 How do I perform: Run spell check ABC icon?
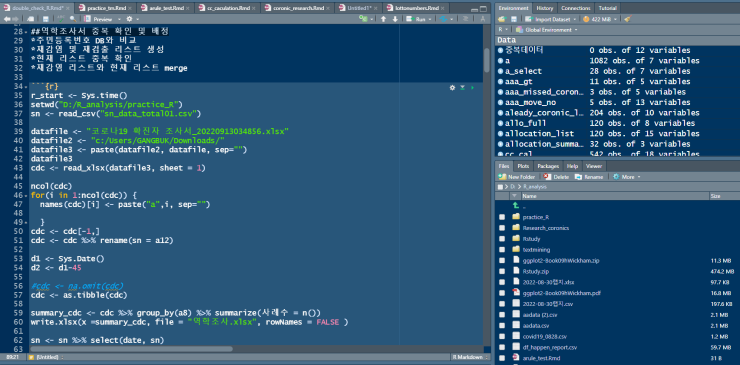pyautogui.click(x=61, y=19)
